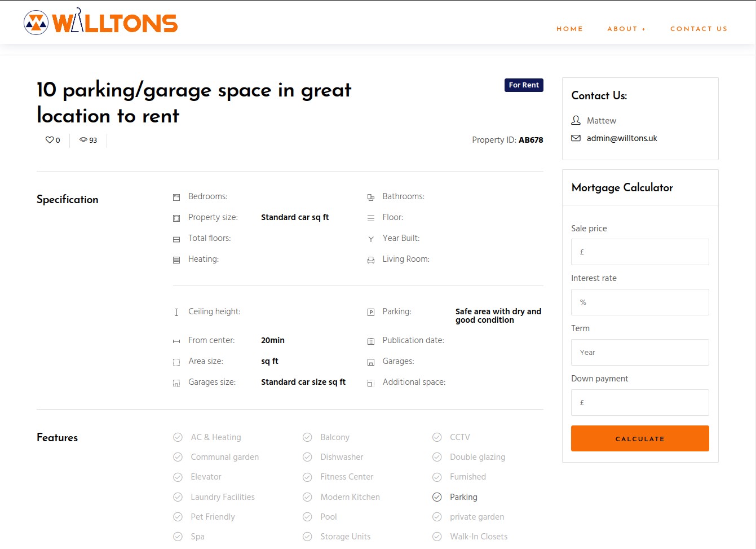Open the Contact Us page
The width and height of the screenshot is (756, 549).
point(698,29)
